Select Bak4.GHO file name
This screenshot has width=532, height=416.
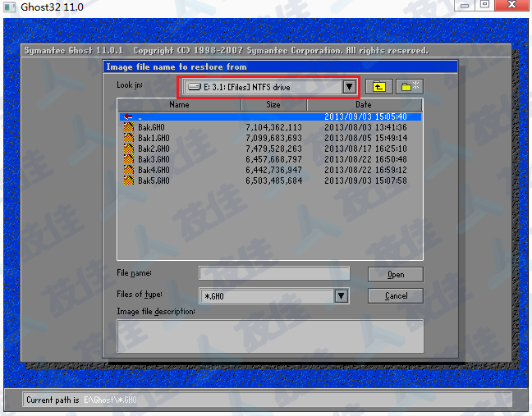154,170
